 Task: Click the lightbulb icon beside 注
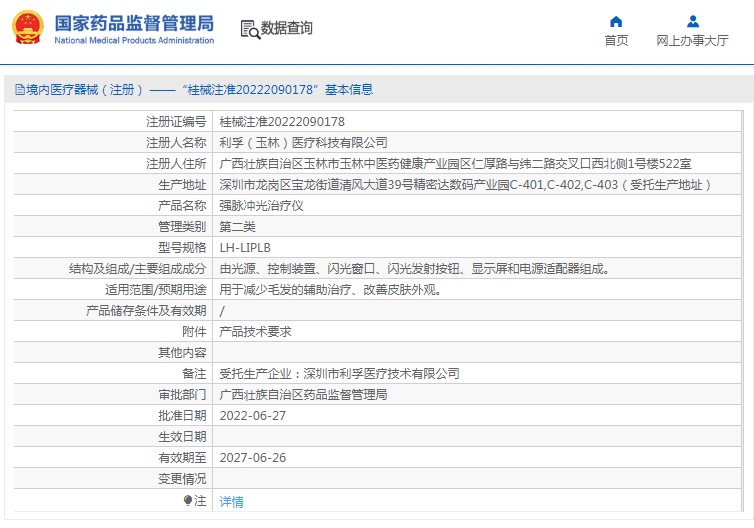coord(188,501)
